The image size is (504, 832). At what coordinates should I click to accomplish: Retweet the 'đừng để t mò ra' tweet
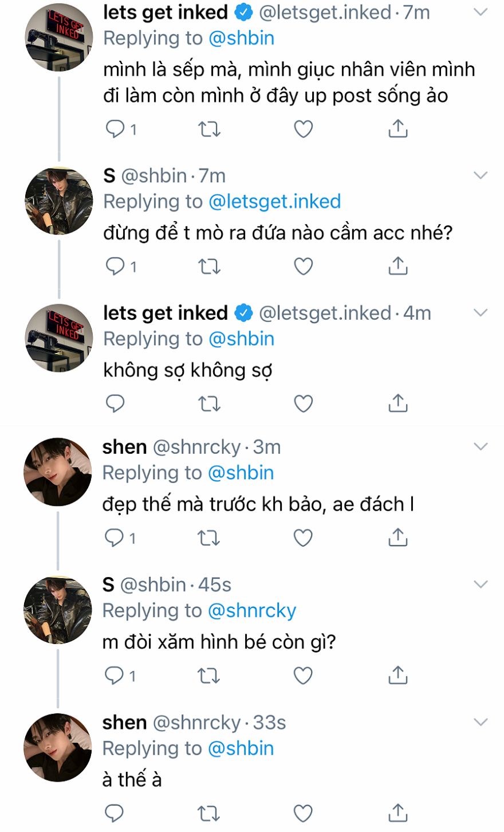click(x=209, y=266)
